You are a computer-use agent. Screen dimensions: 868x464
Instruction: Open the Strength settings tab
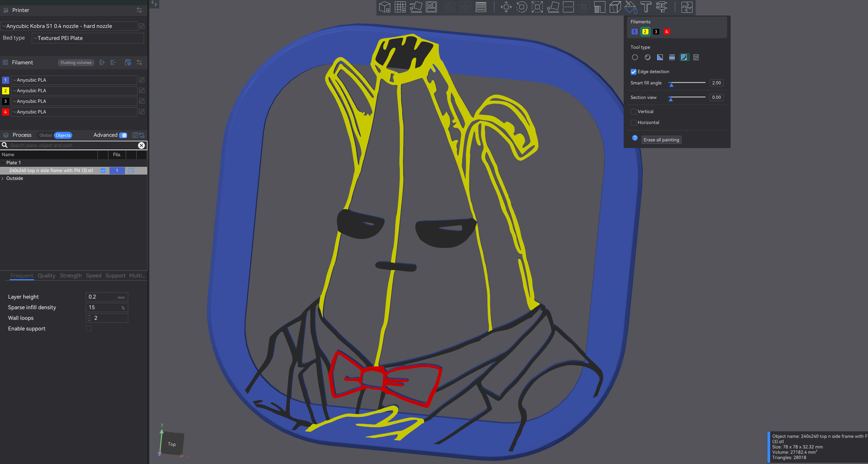(71, 276)
